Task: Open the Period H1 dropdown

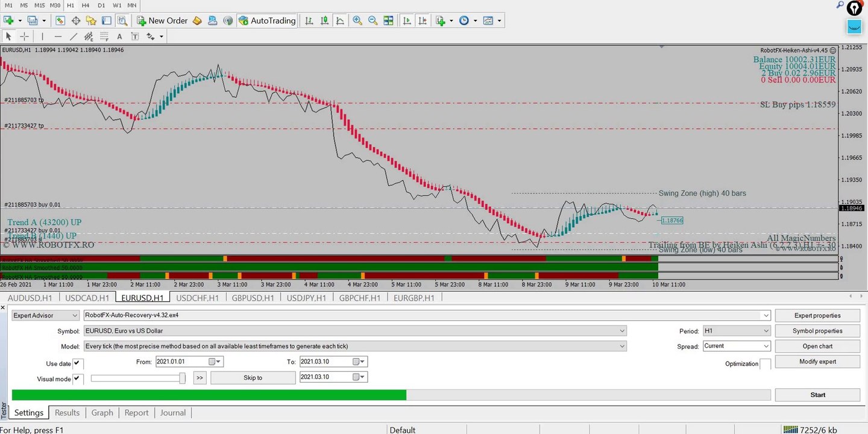Action: tap(737, 331)
